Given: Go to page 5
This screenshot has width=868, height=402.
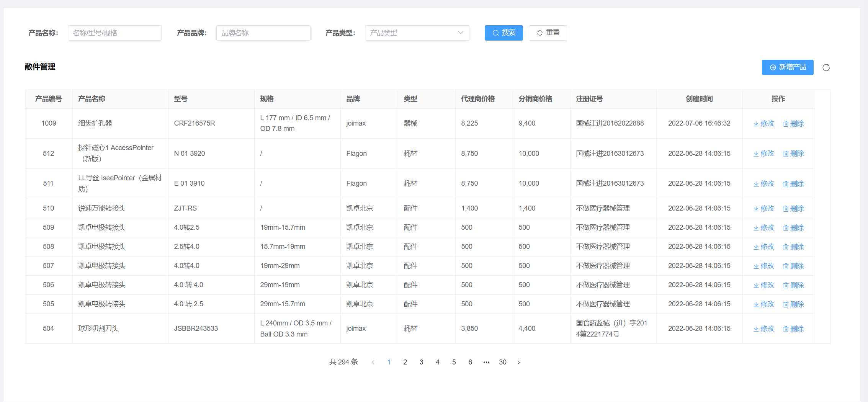Looking at the screenshot, I should [454, 362].
